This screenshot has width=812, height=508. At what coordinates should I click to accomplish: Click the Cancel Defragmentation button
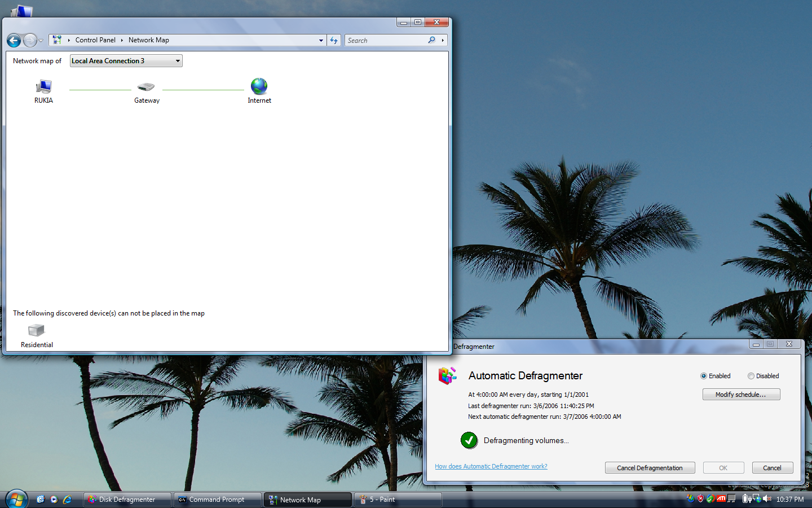[650, 468]
